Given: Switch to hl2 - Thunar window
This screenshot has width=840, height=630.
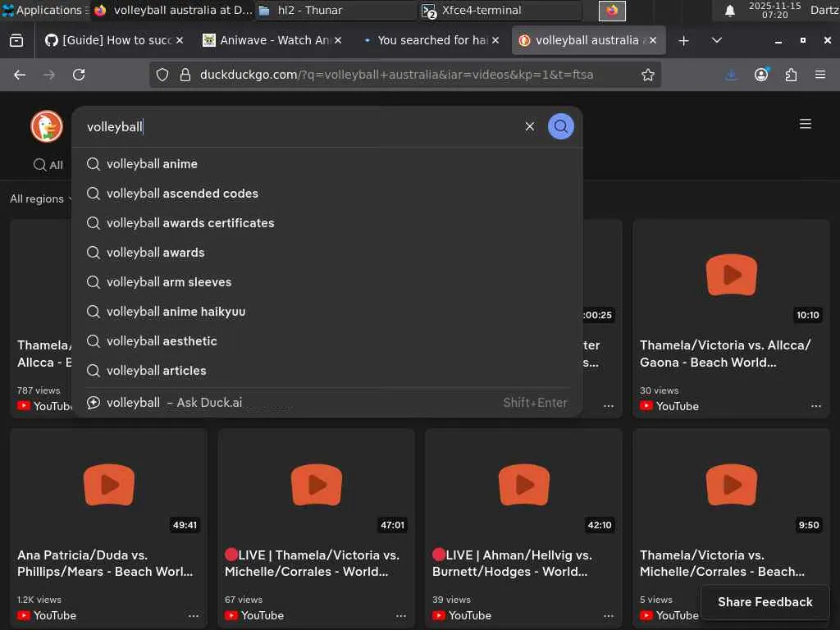Looking at the screenshot, I should pyautogui.click(x=335, y=10).
